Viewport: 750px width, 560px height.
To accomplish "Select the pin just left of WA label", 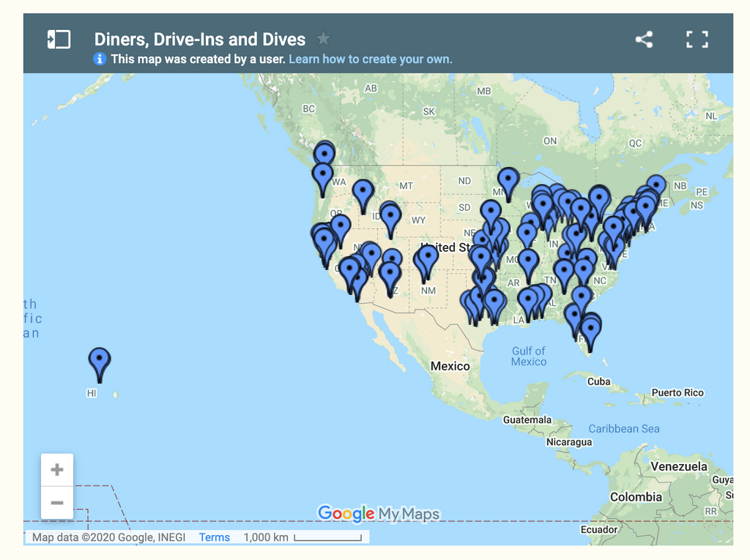I will (x=323, y=179).
